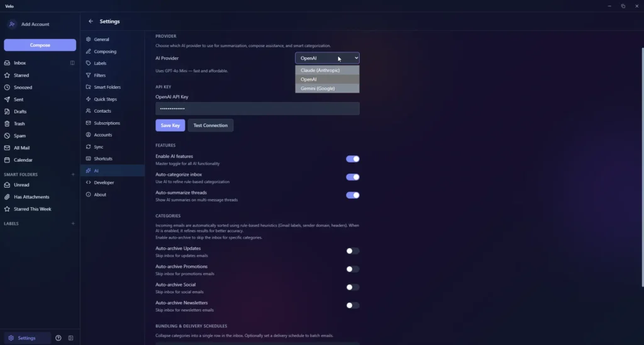Open Developer settings section
This screenshot has width=644, height=345.
pyautogui.click(x=112, y=183)
